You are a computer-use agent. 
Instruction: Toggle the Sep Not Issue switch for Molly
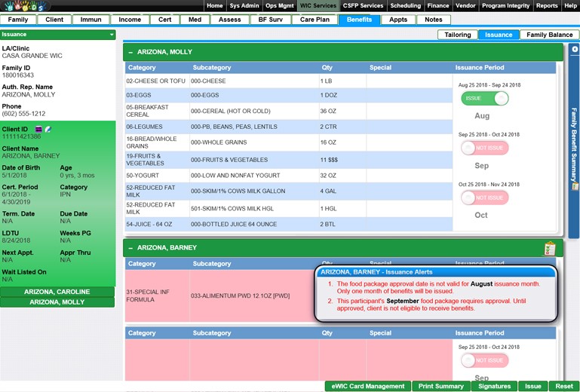[x=484, y=148]
